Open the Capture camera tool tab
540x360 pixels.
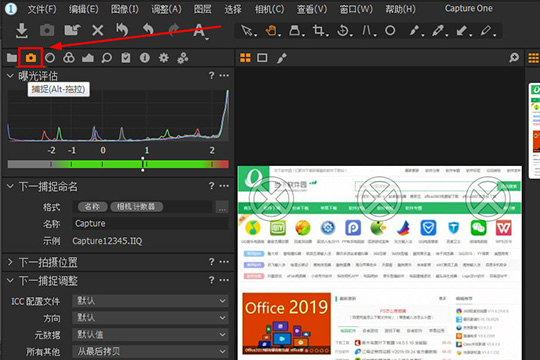point(31,58)
